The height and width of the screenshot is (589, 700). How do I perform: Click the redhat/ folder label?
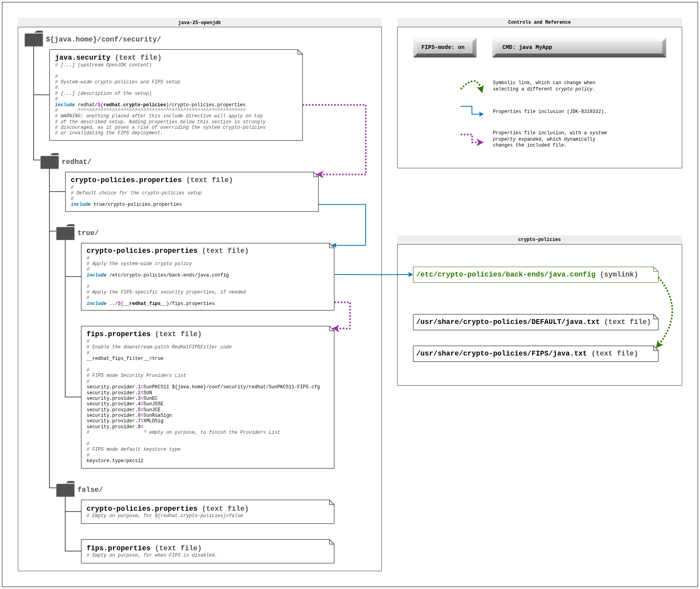(x=76, y=162)
